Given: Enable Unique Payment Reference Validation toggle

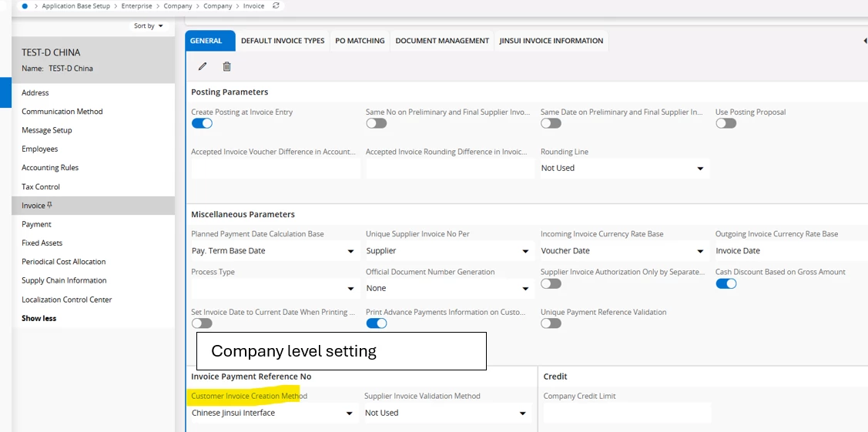Looking at the screenshot, I should tap(551, 323).
